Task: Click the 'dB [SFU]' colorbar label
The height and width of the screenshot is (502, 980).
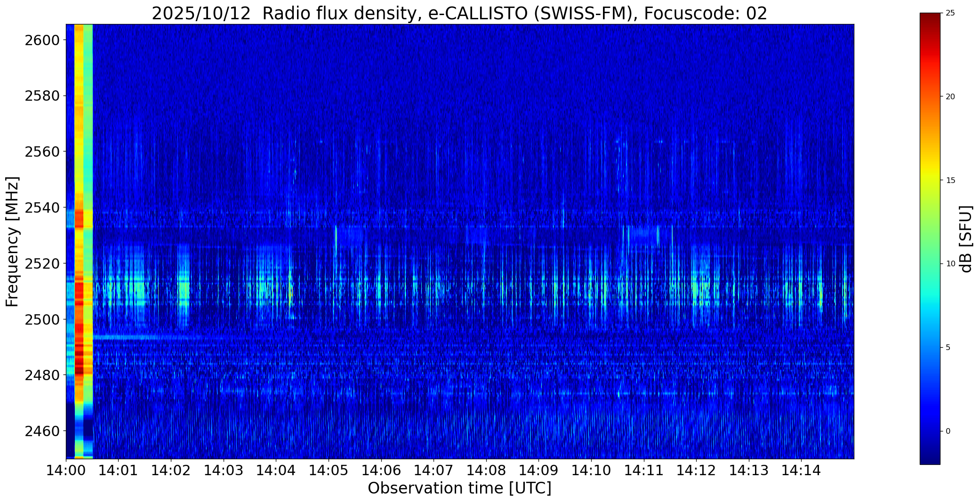Action: (966, 239)
